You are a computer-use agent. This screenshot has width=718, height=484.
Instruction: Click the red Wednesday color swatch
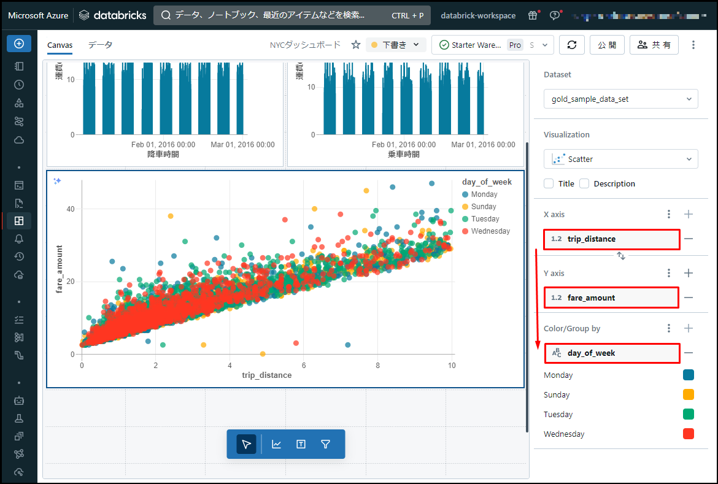(688, 434)
